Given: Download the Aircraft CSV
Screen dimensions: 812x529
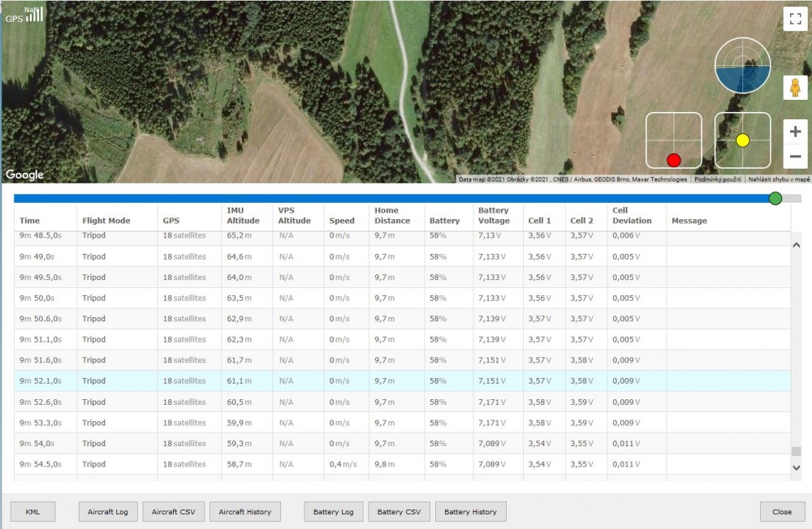Looking at the screenshot, I should point(174,512).
